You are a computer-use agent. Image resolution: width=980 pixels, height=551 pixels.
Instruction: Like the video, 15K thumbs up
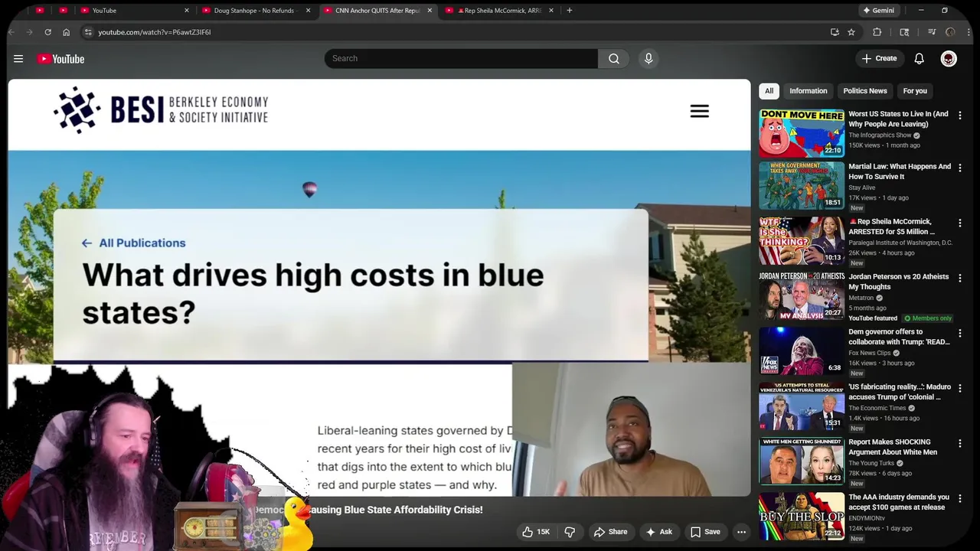[535, 532]
